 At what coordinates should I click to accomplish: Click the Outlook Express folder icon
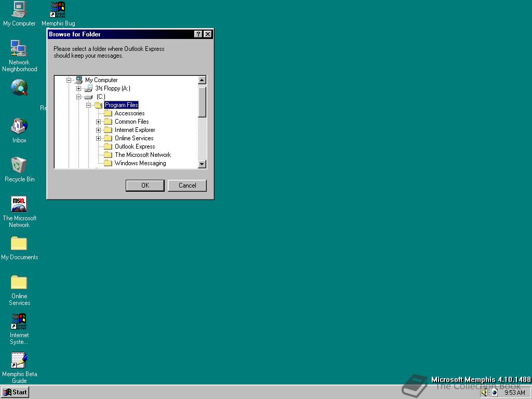(x=108, y=147)
